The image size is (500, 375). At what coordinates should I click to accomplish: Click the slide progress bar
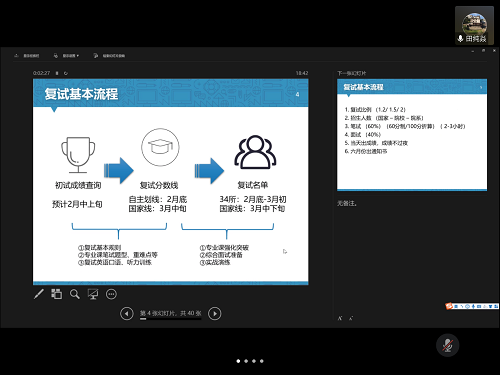(x=171, y=319)
